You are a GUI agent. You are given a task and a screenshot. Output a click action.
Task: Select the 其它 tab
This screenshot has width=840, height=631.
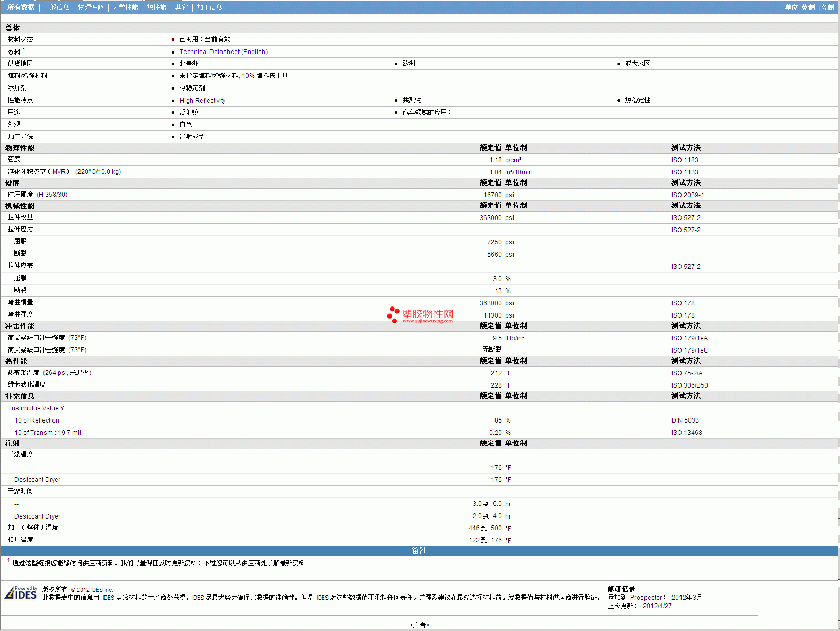tap(181, 7)
